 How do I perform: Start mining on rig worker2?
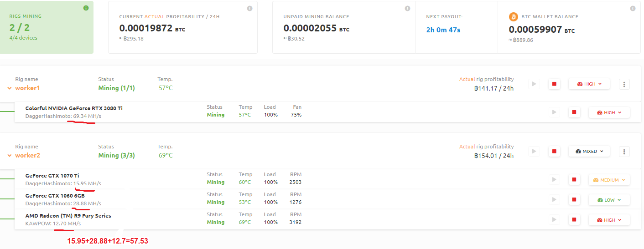[x=534, y=151]
